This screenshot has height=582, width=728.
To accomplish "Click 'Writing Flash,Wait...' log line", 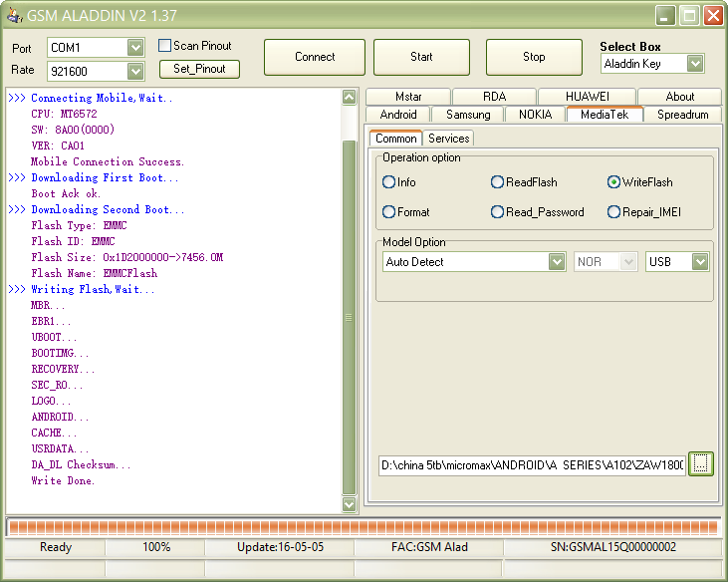I will pos(93,289).
